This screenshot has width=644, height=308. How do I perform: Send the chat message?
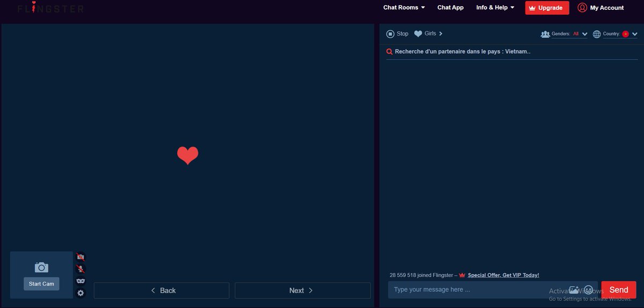(618, 290)
